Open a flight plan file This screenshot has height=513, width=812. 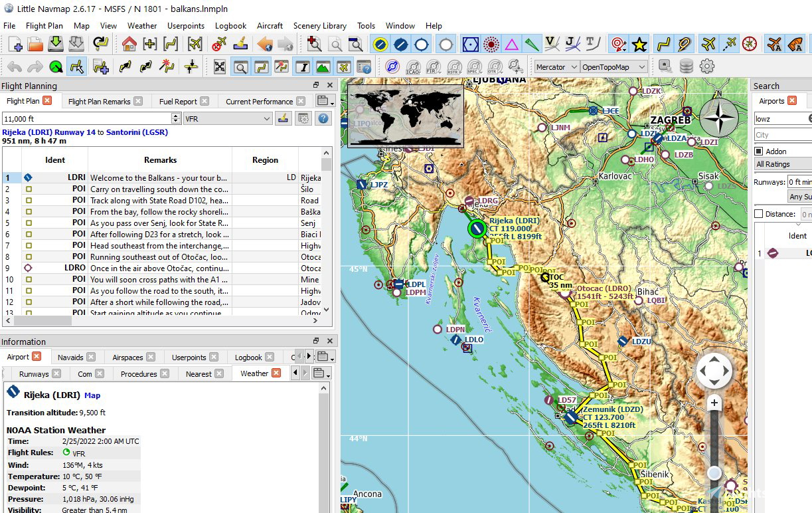tap(35, 45)
